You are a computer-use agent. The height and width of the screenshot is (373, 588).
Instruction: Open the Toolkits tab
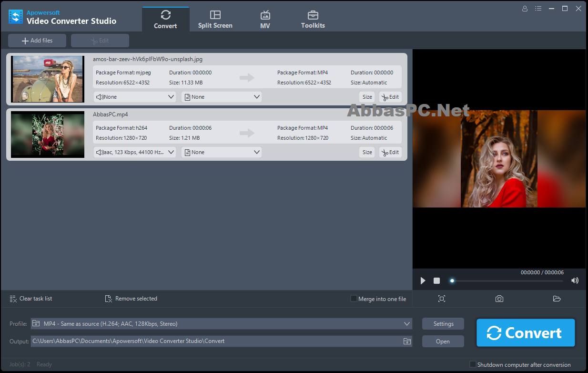[313, 20]
